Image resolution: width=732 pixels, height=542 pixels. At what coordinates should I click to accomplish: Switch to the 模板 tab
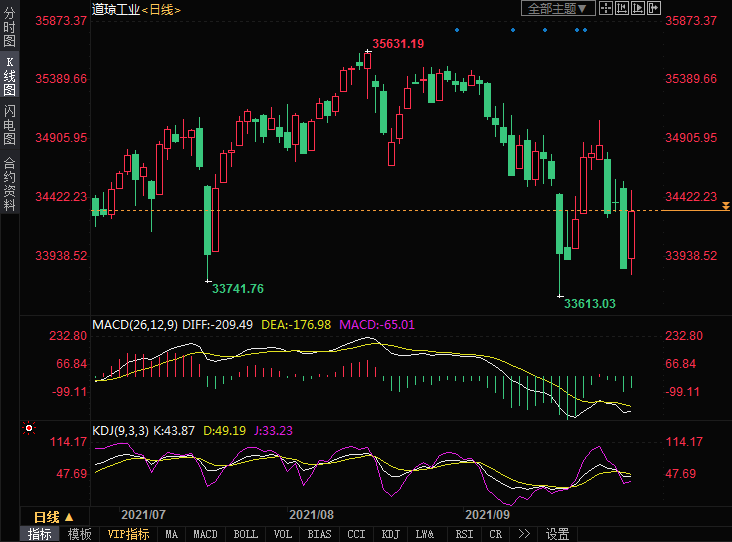tap(79, 534)
